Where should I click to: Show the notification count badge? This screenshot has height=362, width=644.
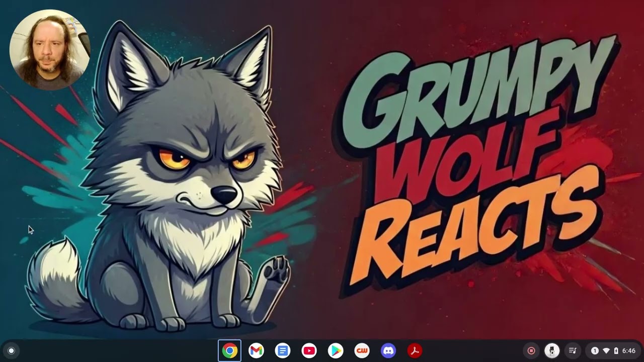pos(595,350)
